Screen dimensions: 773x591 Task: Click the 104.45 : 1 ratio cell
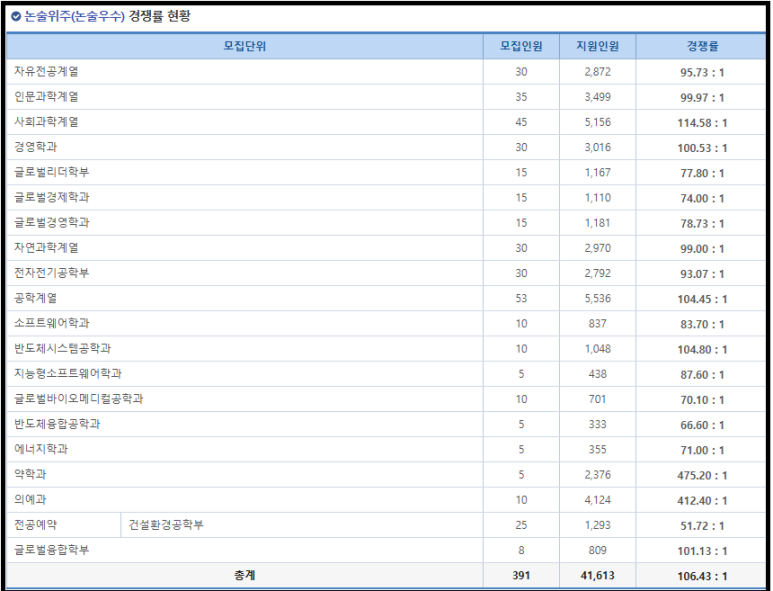[702, 299]
